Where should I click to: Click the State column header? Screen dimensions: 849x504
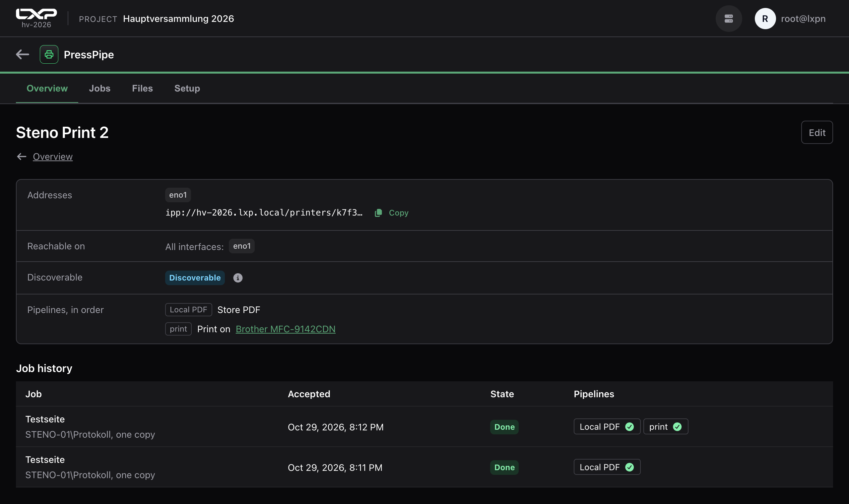502,394
